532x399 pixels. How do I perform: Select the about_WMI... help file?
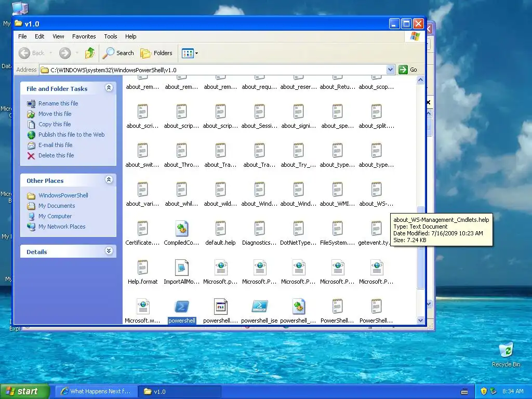point(338,190)
